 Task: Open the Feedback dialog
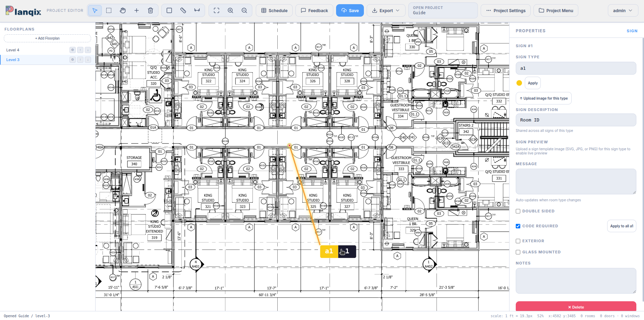[x=314, y=10]
